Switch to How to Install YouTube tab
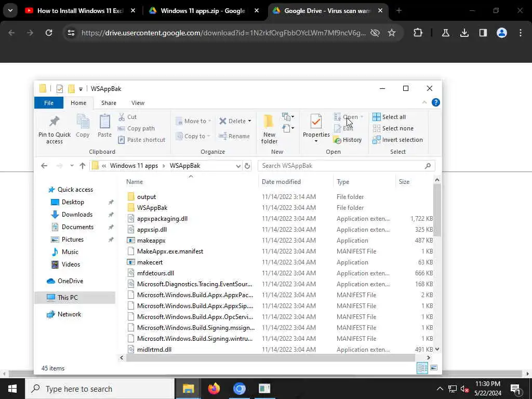The image size is (532, 399). tap(80, 10)
